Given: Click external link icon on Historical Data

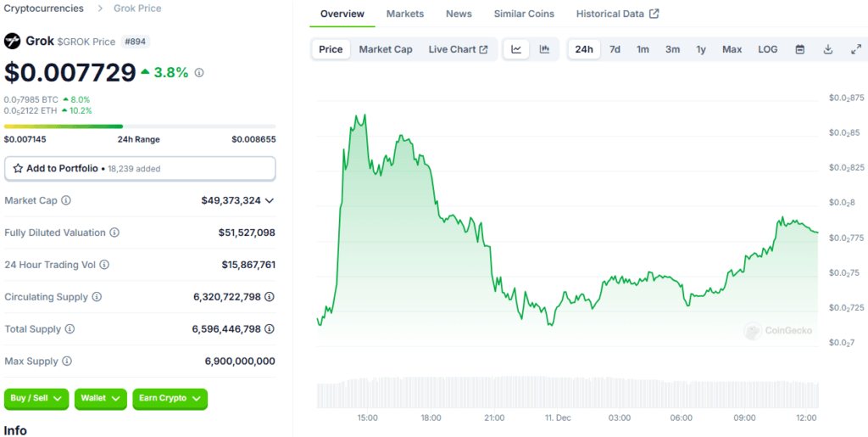Looking at the screenshot, I should 654,14.
